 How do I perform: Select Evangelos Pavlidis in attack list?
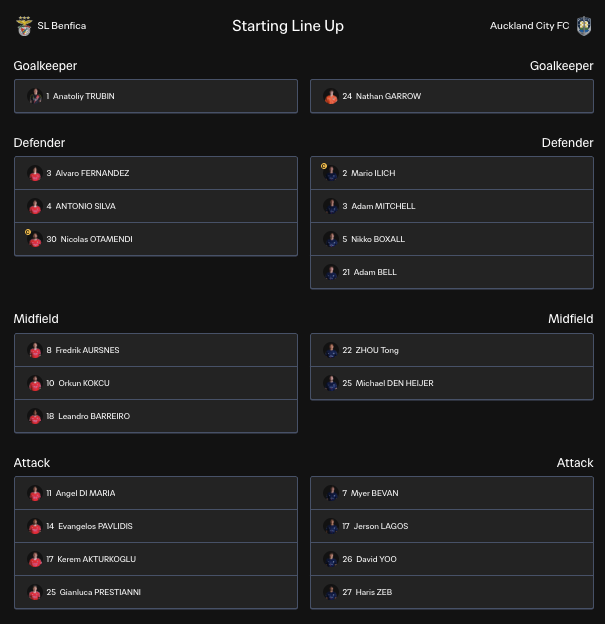(156, 526)
